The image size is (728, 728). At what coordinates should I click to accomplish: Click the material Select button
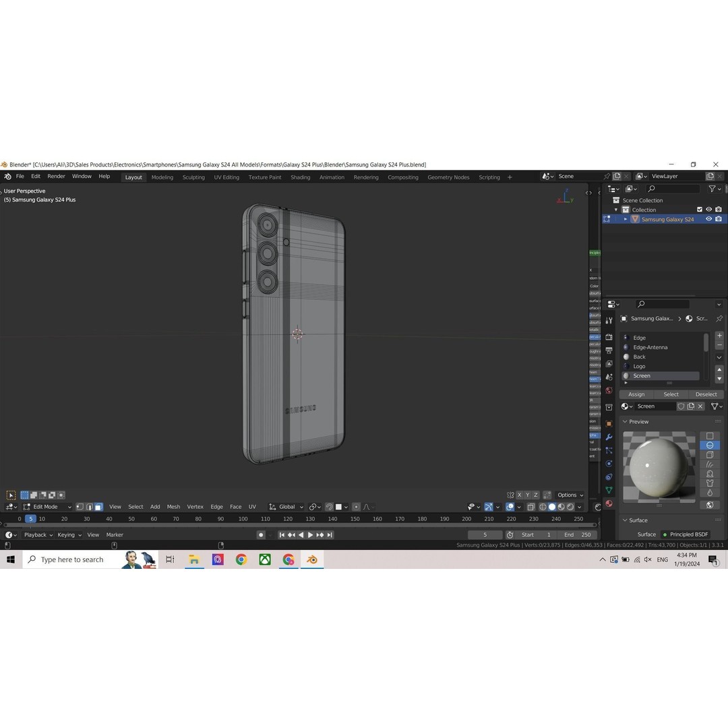coord(671,394)
